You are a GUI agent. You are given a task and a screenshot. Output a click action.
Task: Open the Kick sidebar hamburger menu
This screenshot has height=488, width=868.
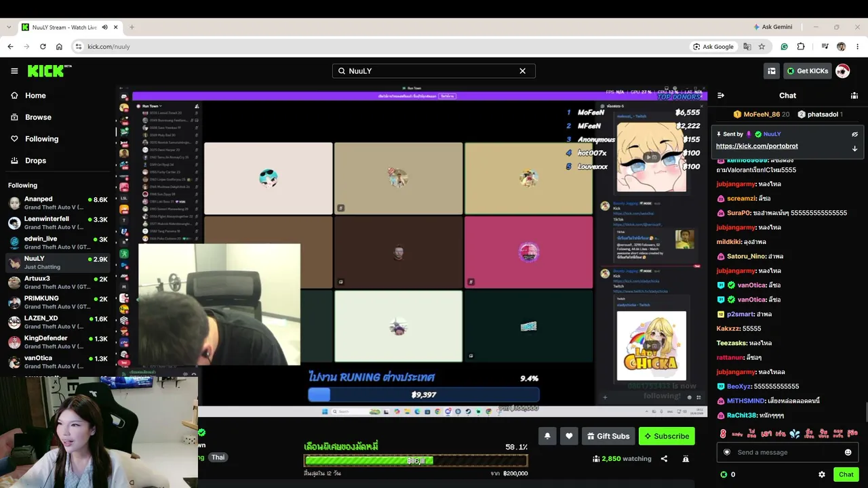[x=14, y=71]
